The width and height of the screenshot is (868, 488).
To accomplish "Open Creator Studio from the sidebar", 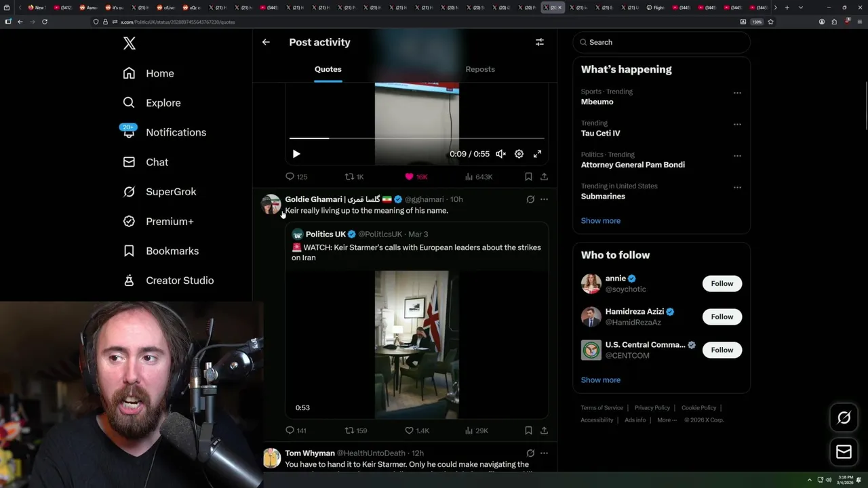I will click(x=168, y=281).
